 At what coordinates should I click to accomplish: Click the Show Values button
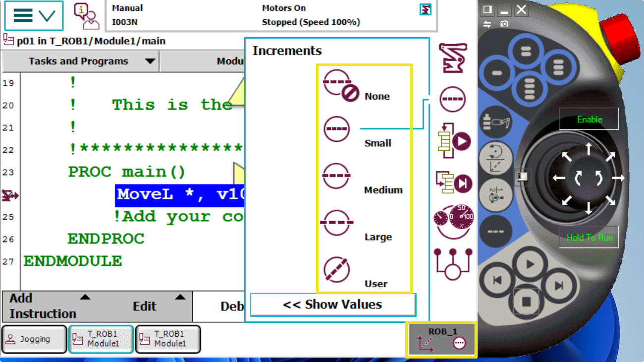(332, 304)
